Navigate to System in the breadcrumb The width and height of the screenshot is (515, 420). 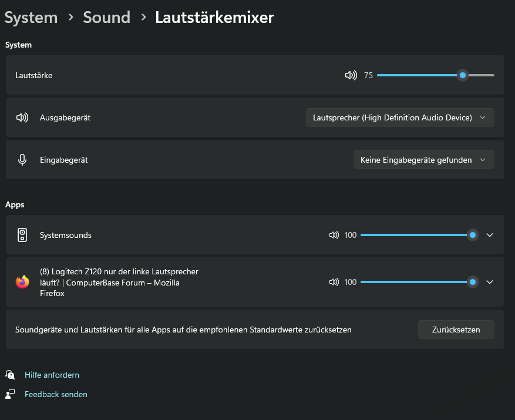click(31, 18)
